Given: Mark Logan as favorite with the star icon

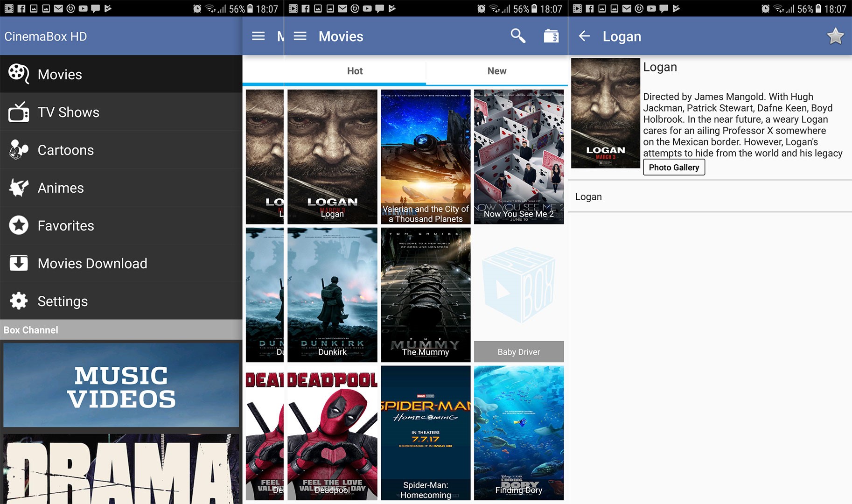Looking at the screenshot, I should [x=835, y=36].
